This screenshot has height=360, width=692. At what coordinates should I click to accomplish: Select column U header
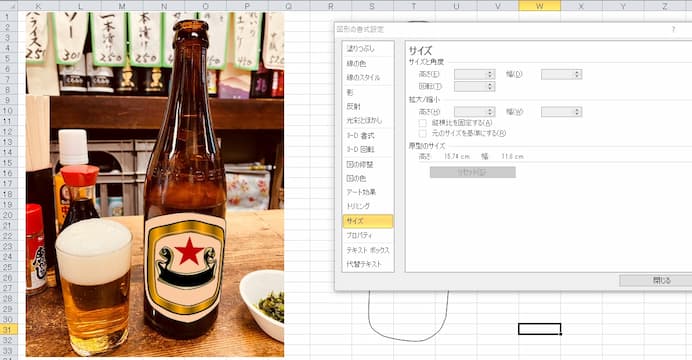456,6
